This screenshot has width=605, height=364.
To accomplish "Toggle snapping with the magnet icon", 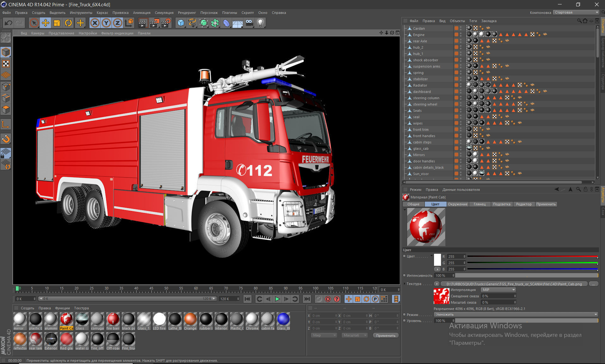I will [6, 139].
